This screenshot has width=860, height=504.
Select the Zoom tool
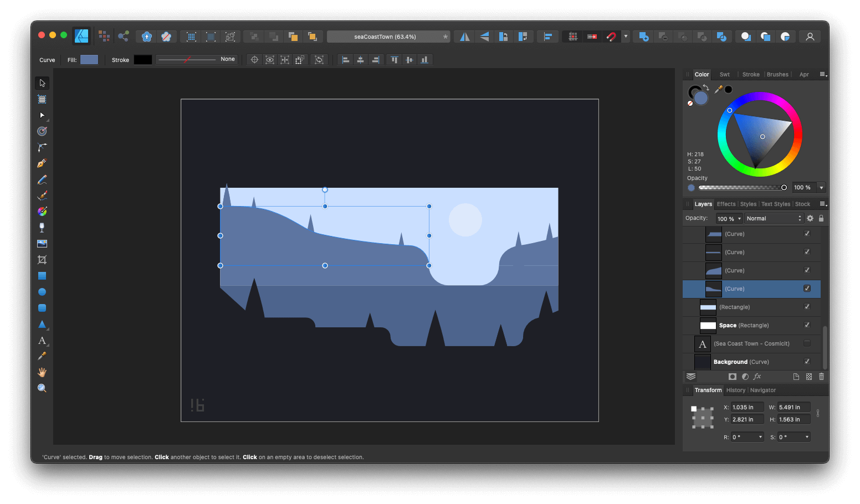tap(42, 388)
